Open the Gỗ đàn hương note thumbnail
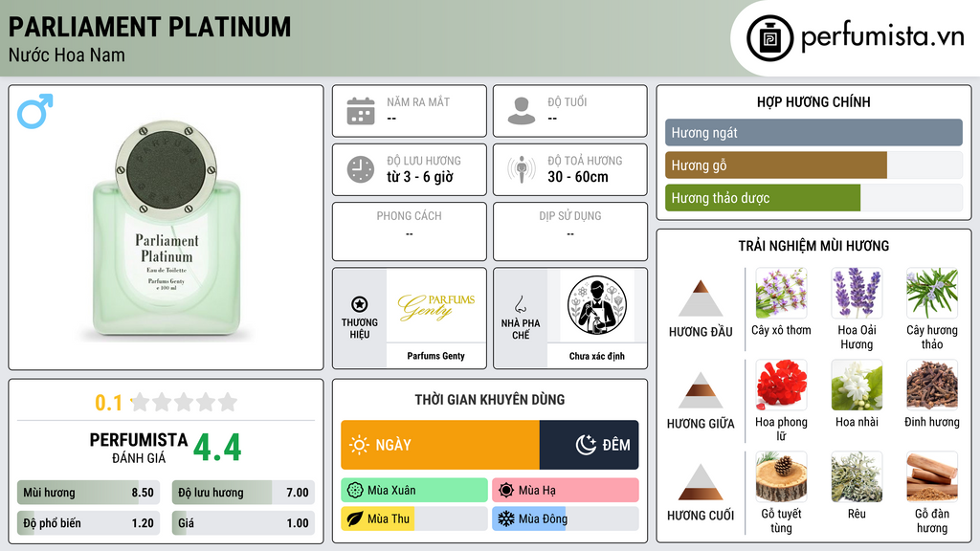This screenshot has width=980, height=551. pyautogui.click(x=932, y=476)
